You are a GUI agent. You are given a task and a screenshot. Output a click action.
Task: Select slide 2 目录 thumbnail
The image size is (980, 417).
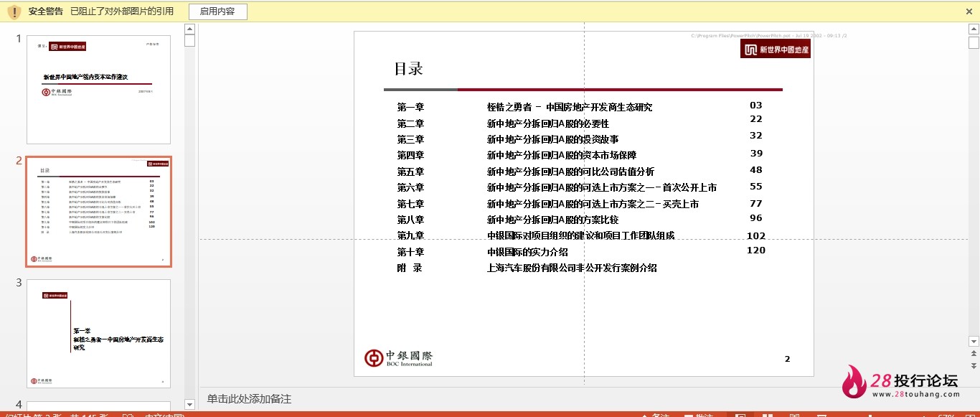[99, 212]
